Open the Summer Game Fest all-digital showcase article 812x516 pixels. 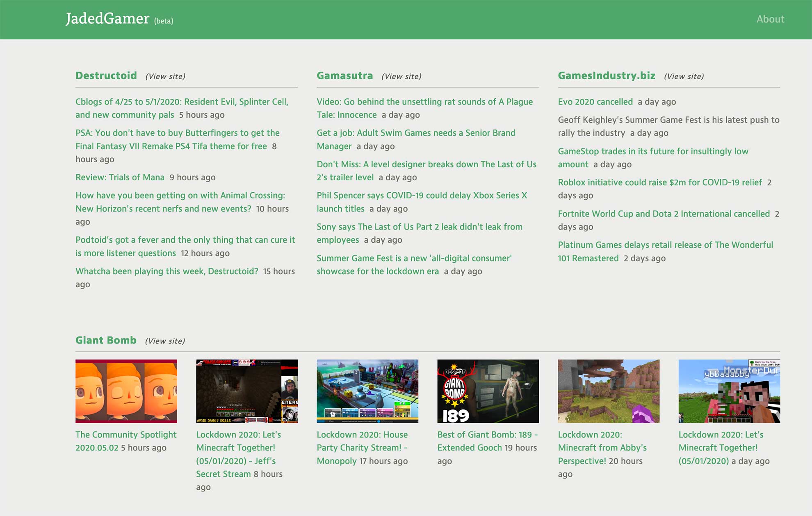[x=414, y=264]
